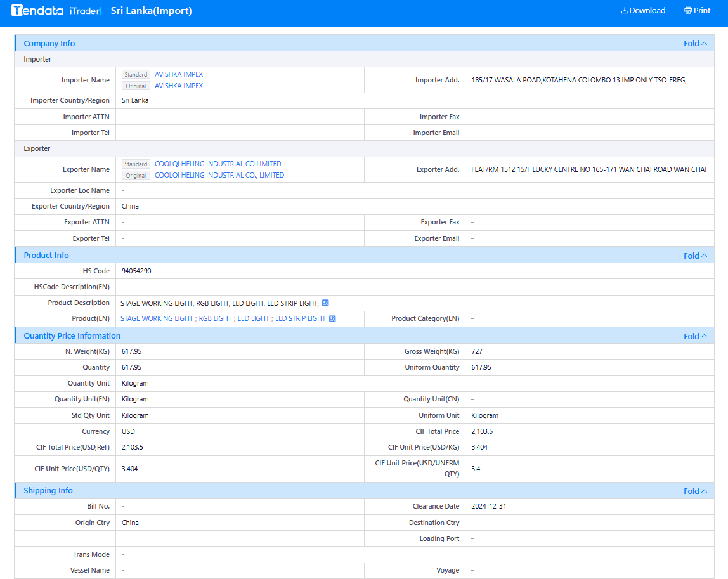Screen dimensions: 728x579
Task: Click the iTrader label in header
Action: click(84, 11)
